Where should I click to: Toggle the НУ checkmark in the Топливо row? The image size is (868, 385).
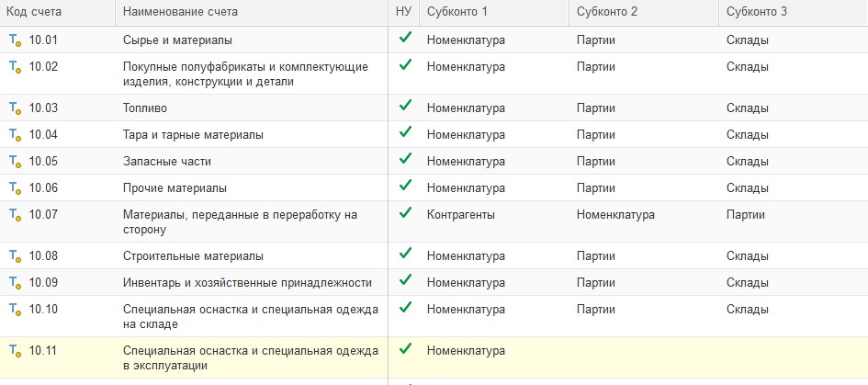pyautogui.click(x=404, y=108)
